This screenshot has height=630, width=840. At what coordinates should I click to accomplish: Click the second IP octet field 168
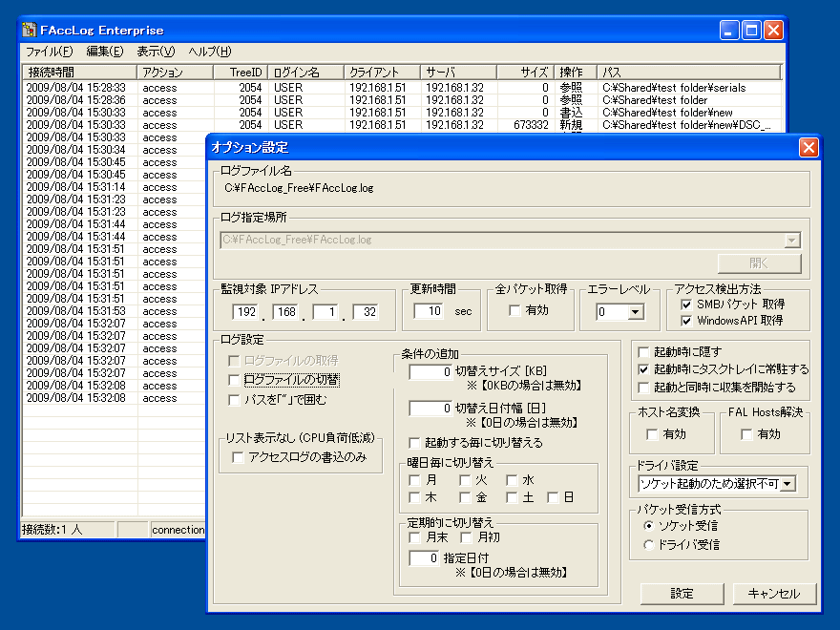[x=285, y=312]
